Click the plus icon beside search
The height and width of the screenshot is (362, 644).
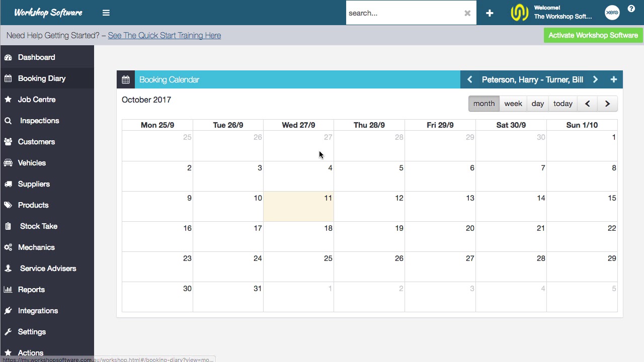click(490, 13)
